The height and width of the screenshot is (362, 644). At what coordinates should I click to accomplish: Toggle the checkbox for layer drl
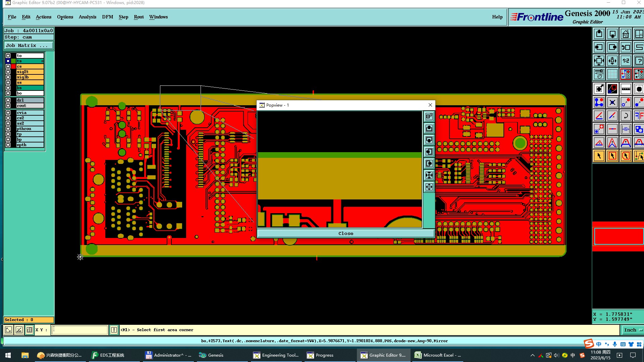(x=8, y=100)
